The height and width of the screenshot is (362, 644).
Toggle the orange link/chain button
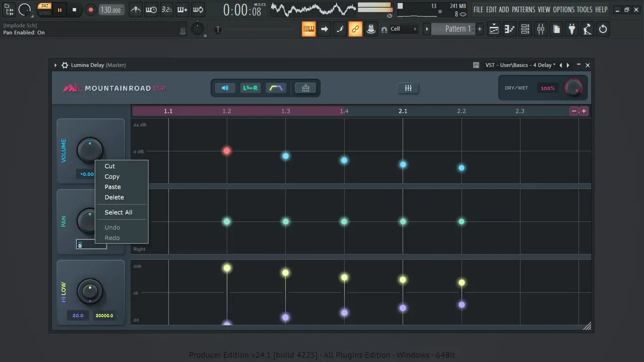355,29
